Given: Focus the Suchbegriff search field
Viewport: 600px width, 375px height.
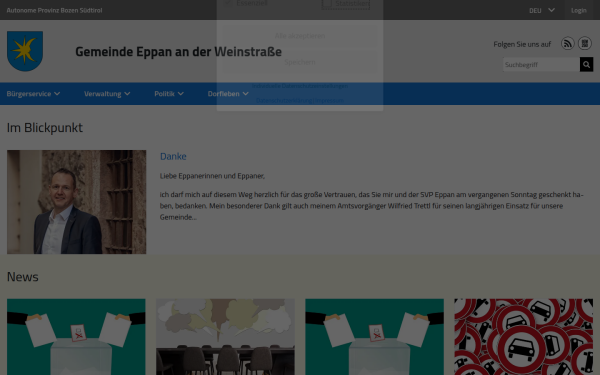Looking at the screenshot, I should tap(541, 65).
